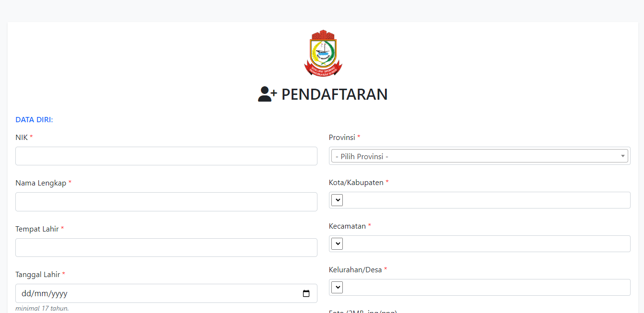The height and width of the screenshot is (313, 644).
Task: Click the DATA DIRI section heading
Action: click(x=34, y=120)
